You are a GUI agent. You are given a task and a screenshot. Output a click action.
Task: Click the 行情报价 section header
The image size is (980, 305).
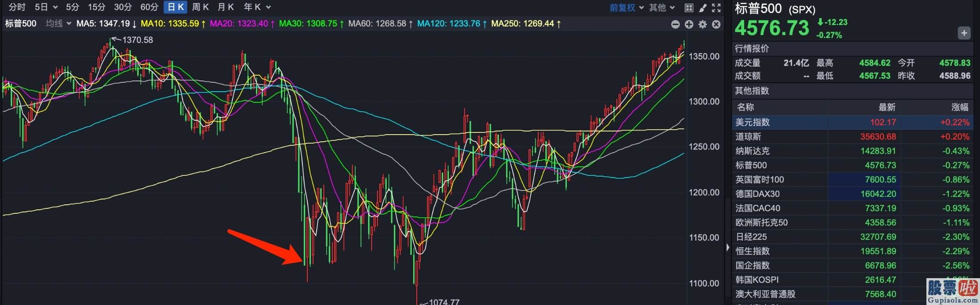point(752,48)
